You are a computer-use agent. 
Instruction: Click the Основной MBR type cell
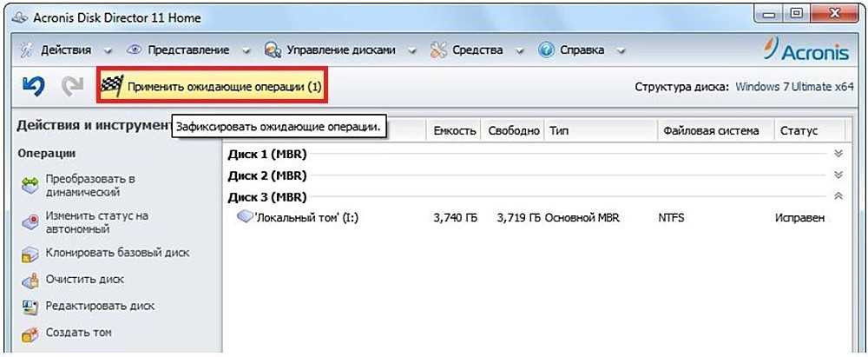(x=582, y=218)
